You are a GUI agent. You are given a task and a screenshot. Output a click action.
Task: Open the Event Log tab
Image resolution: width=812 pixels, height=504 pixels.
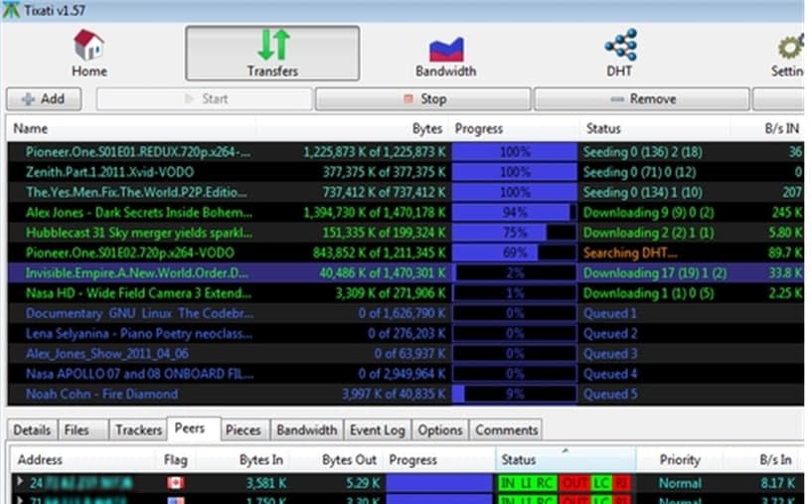[378, 429]
